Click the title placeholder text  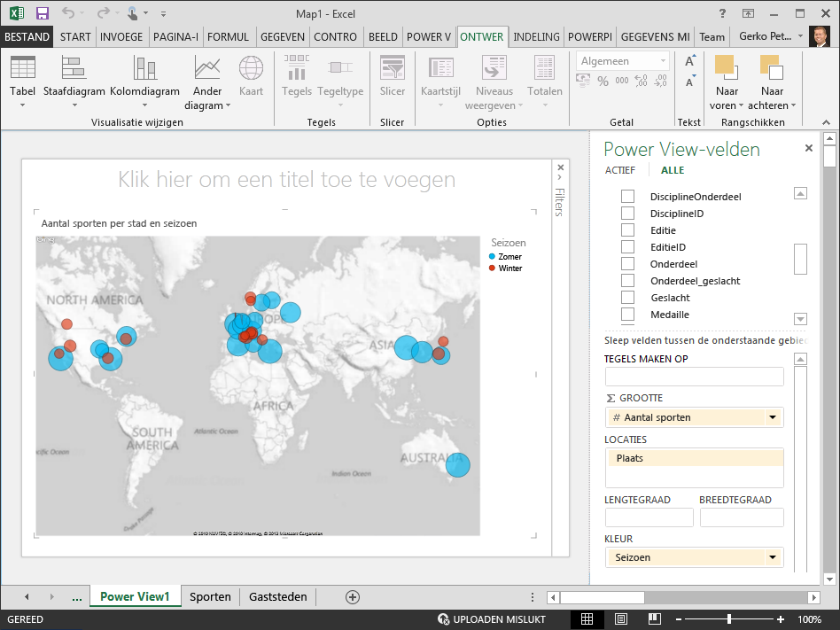[286, 180]
